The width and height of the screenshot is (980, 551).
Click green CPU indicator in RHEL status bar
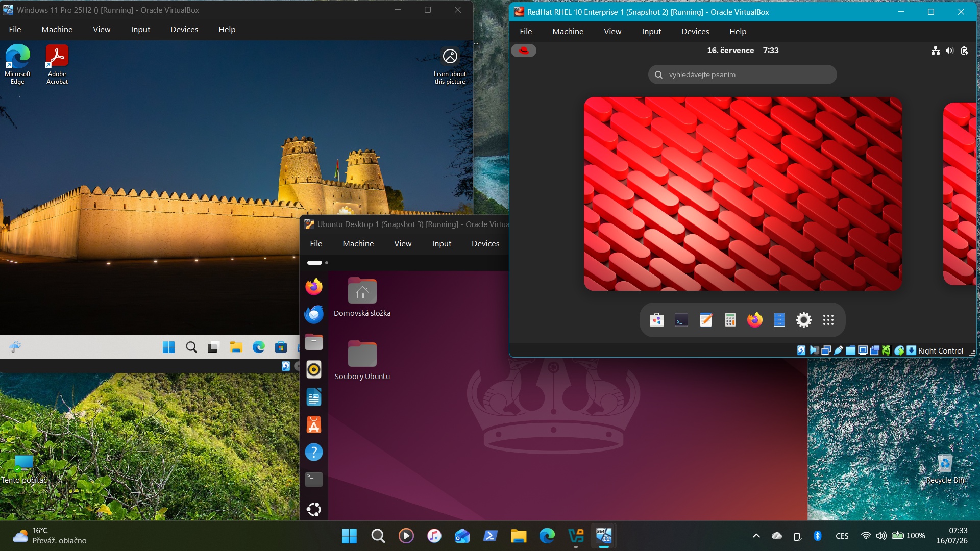point(887,350)
